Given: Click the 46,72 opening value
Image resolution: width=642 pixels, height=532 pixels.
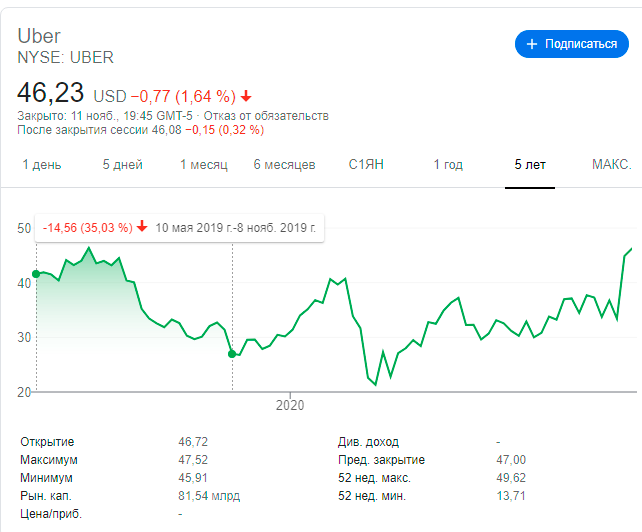Looking at the screenshot, I should pyautogui.click(x=193, y=442).
